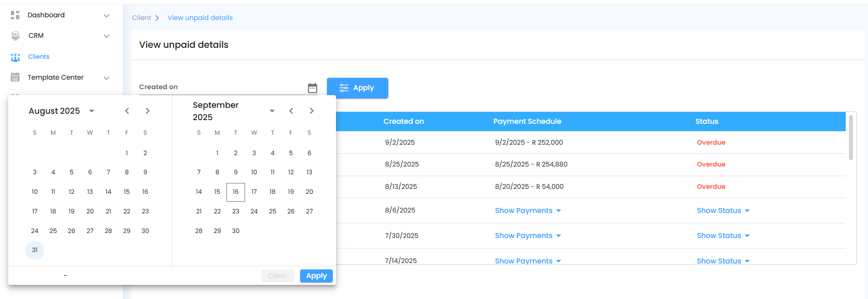Click payment schedule 9/2/2025 - R 252,000
The width and height of the screenshot is (868, 299).
click(x=529, y=142)
